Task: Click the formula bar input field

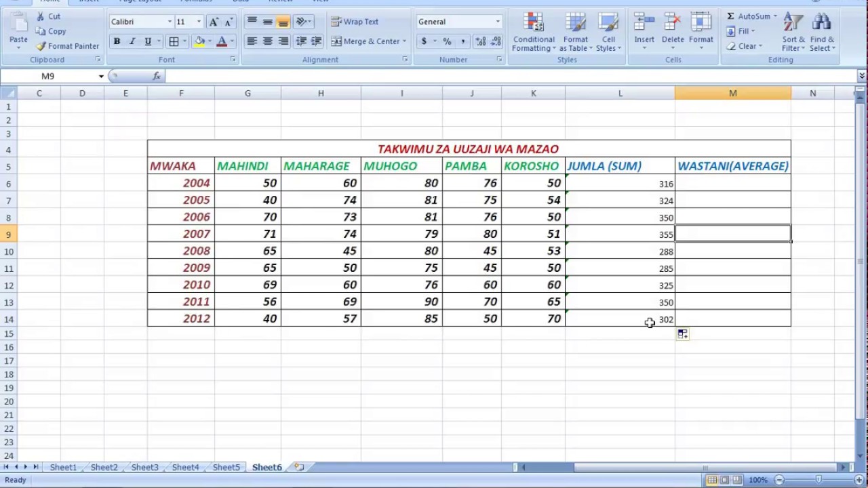Action: (x=511, y=76)
